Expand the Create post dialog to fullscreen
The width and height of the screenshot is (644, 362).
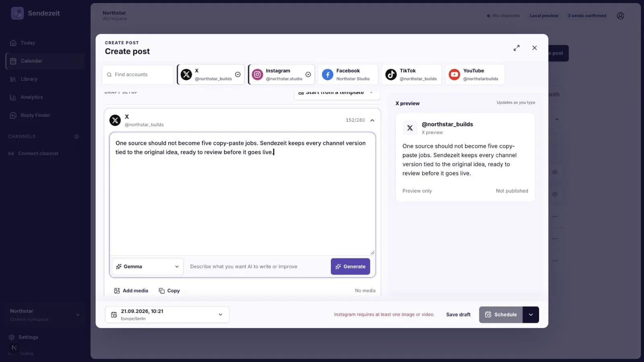click(516, 48)
